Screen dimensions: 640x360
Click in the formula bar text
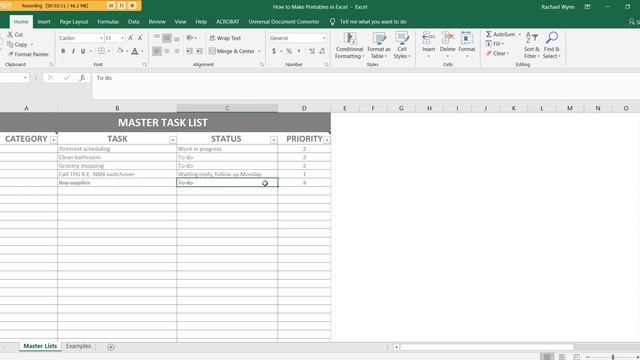(x=104, y=78)
